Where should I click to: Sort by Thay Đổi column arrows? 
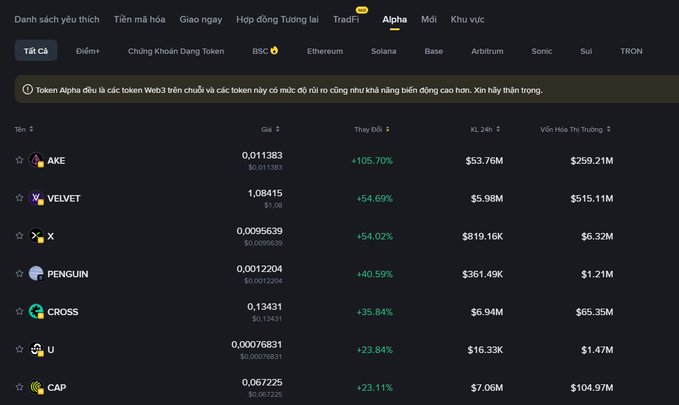[x=388, y=129]
